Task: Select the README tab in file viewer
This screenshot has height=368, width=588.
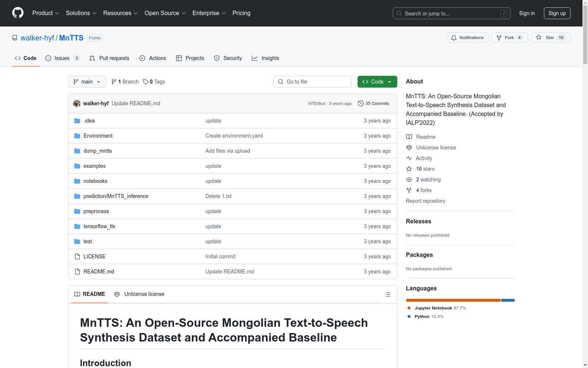Action: click(x=90, y=294)
